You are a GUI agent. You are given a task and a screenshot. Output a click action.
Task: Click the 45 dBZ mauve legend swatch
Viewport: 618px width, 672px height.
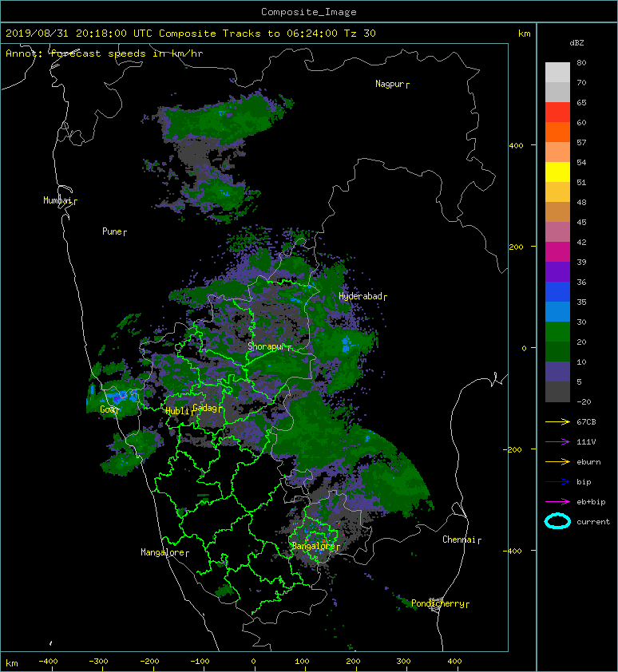tap(557, 232)
